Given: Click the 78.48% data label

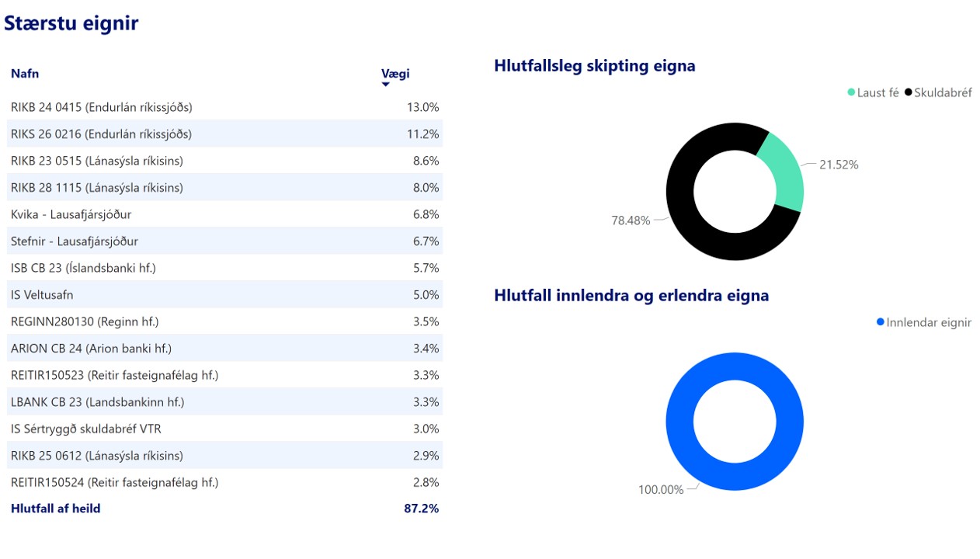Looking at the screenshot, I should coord(631,220).
